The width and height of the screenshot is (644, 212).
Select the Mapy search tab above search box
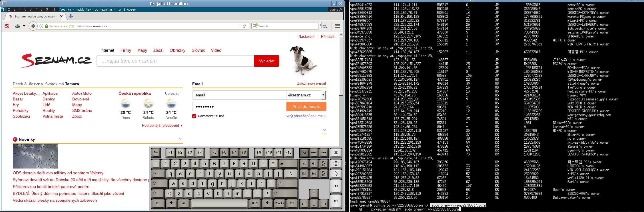[142, 50]
